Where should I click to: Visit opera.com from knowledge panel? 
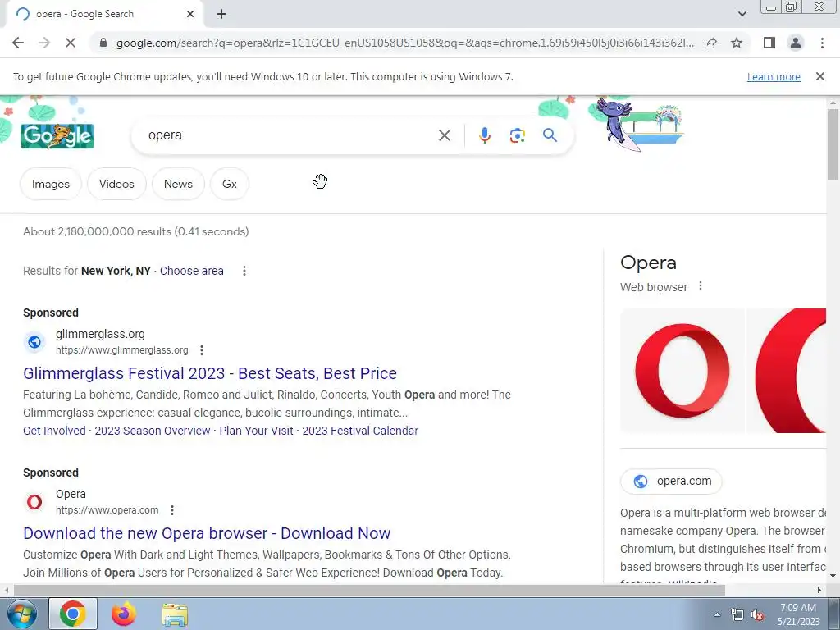click(671, 481)
